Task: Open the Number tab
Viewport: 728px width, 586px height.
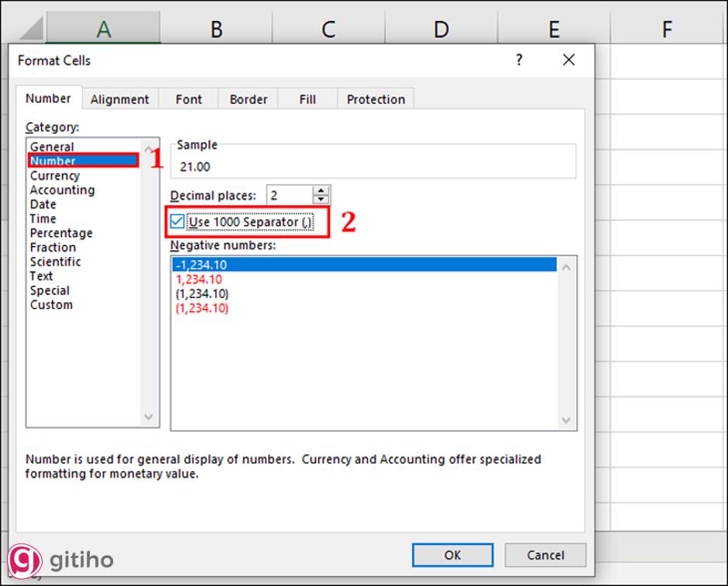Action: 48,98
